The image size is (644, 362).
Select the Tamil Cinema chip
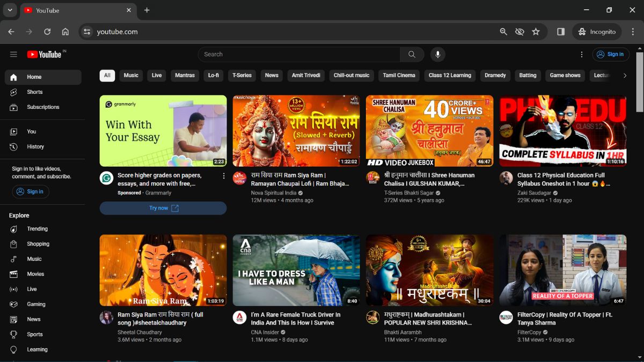[x=399, y=76]
